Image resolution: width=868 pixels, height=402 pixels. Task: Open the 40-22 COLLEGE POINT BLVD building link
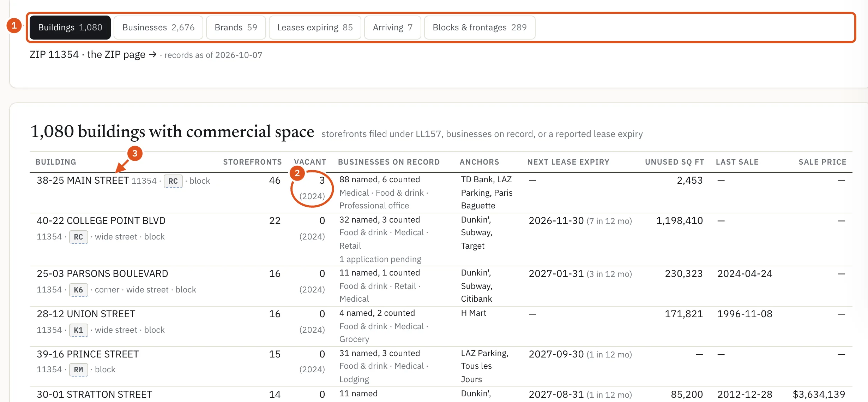(101, 221)
